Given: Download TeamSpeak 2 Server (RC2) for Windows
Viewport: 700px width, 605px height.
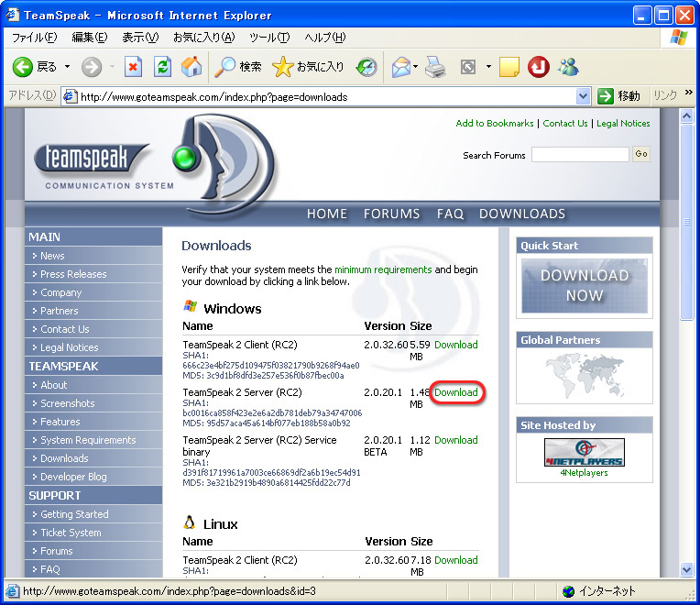Looking at the screenshot, I should 455,392.
